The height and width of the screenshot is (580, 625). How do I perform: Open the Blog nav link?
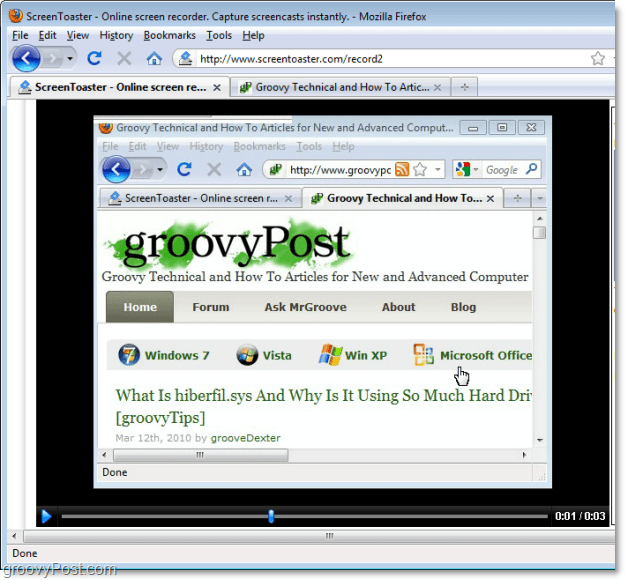pyautogui.click(x=463, y=307)
